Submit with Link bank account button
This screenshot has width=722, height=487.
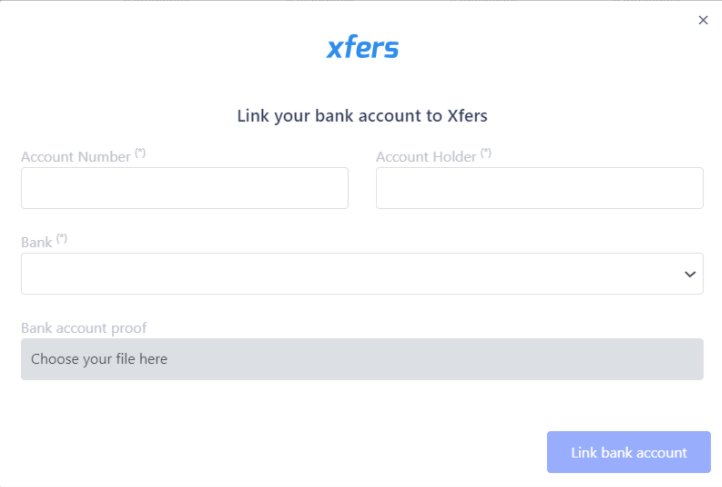629,452
